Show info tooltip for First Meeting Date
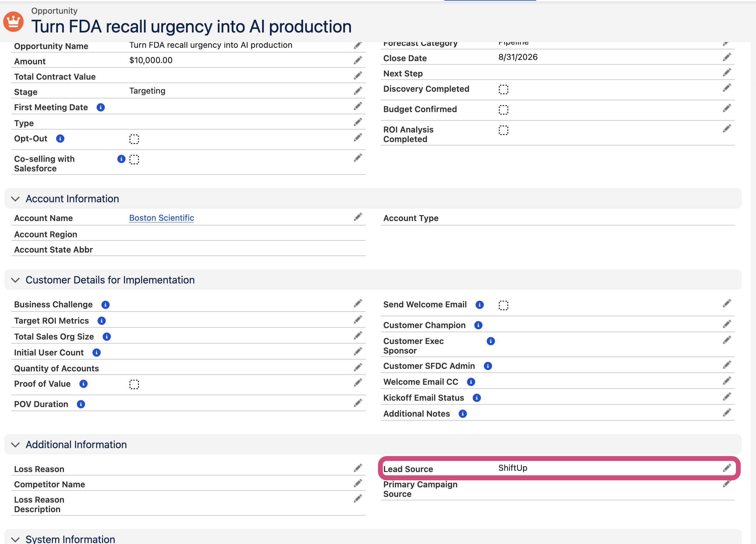This screenshot has width=756, height=544. tap(101, 107)
